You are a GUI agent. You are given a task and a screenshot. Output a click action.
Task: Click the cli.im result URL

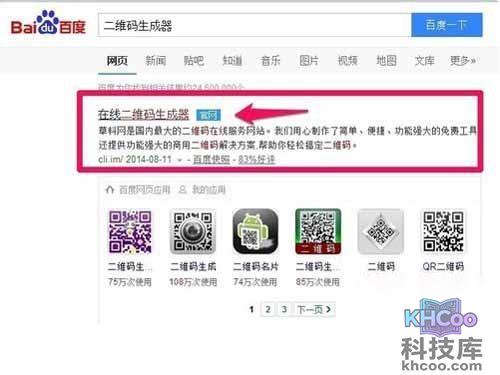point(110,159)
